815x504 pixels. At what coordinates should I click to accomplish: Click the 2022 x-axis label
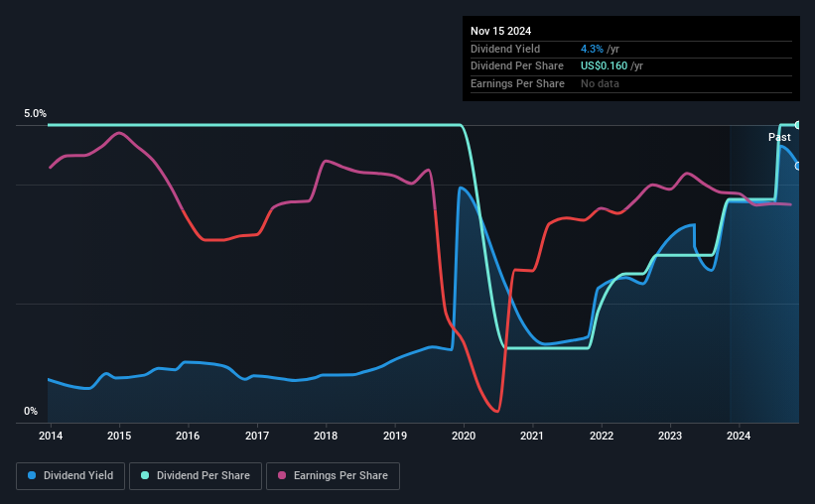[602, 436]
